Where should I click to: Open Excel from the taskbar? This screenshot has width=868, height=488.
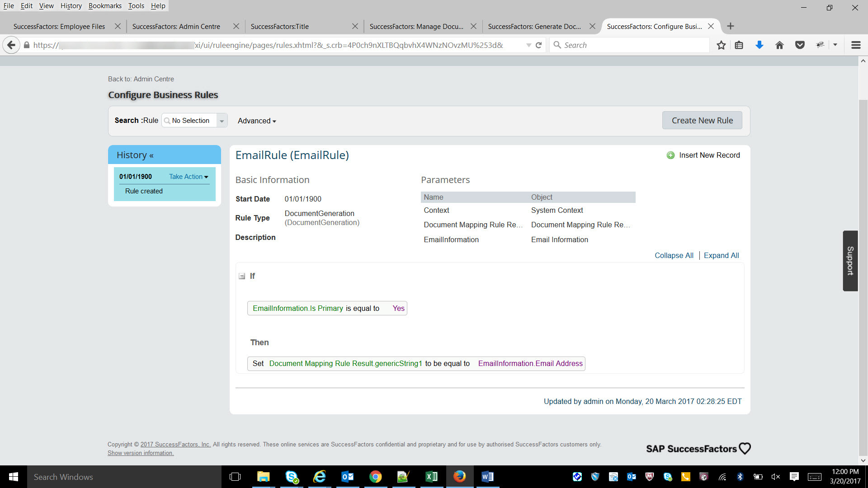[431, 477]
